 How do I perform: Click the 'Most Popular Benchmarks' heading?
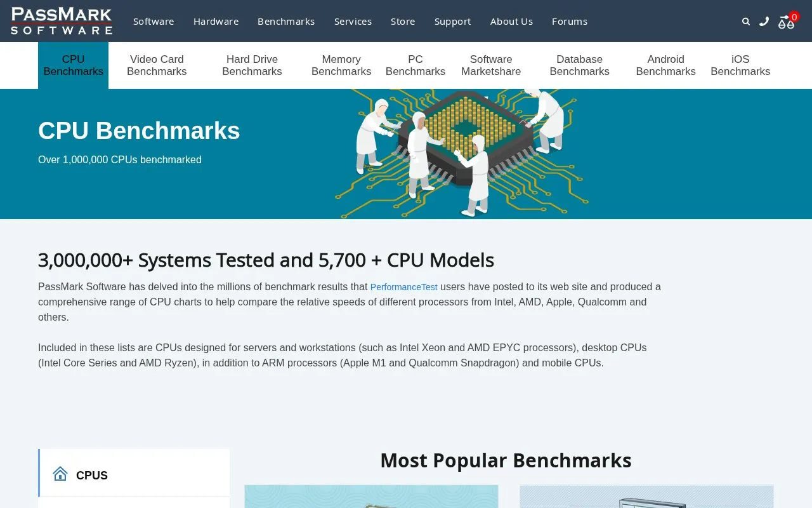[x=506, y=460]
